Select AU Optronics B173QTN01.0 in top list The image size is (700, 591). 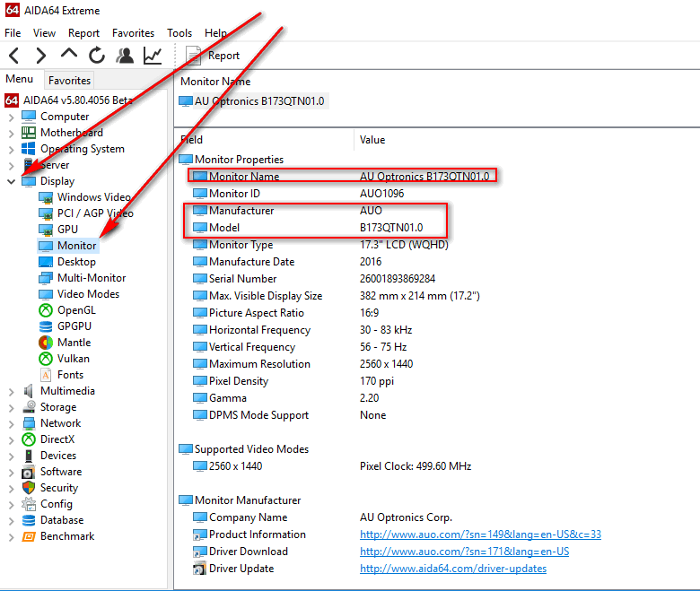click(253, 101)
